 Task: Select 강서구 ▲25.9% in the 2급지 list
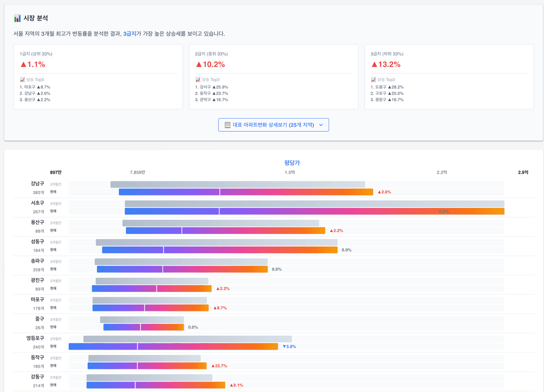(x=211, y=87)
